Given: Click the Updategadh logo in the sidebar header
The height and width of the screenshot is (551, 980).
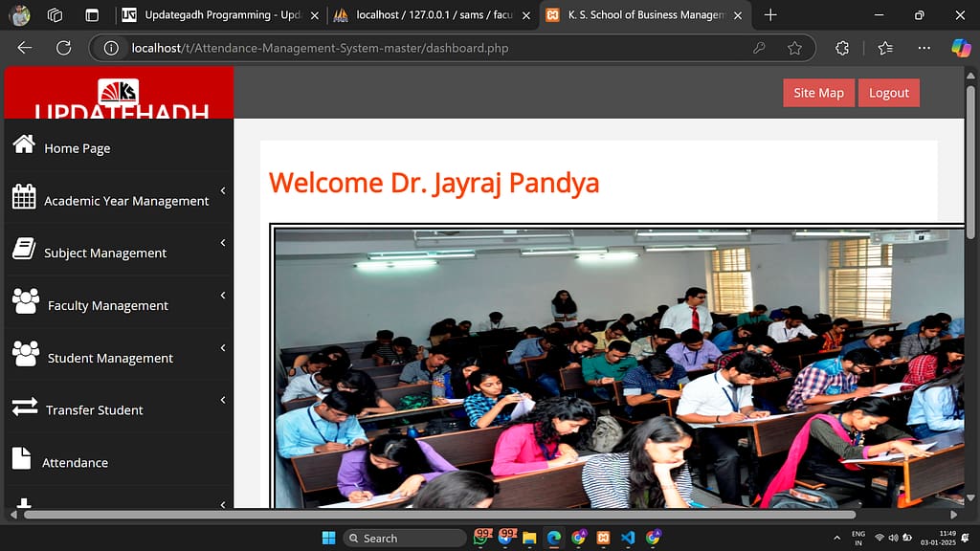Looking at the screenshot, I should coord(119,93).
